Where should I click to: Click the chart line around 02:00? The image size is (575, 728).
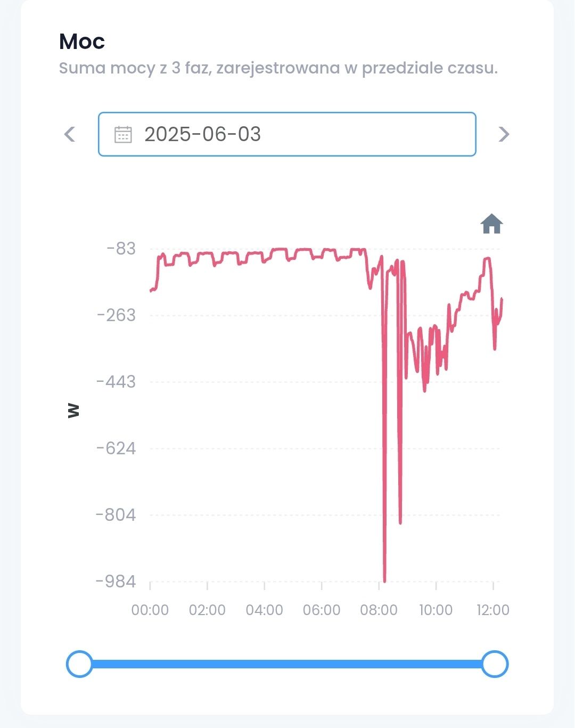tap(207, 253)
